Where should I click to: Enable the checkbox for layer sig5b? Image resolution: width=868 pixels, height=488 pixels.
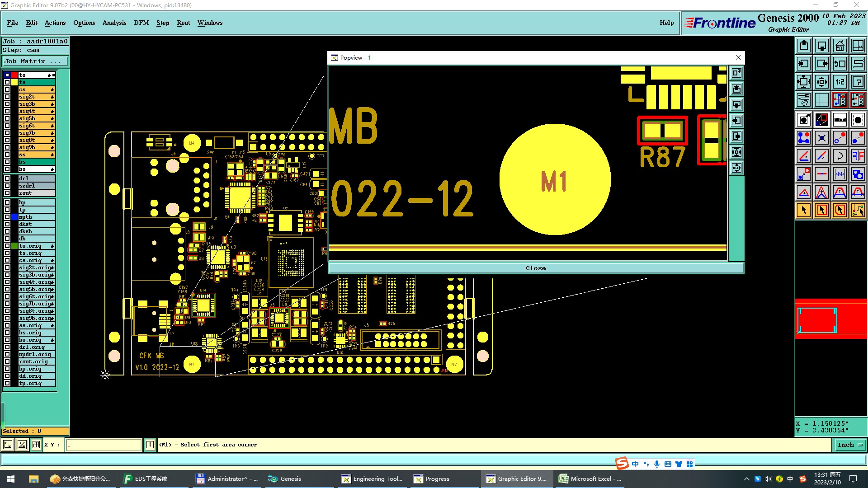point(7,118)
